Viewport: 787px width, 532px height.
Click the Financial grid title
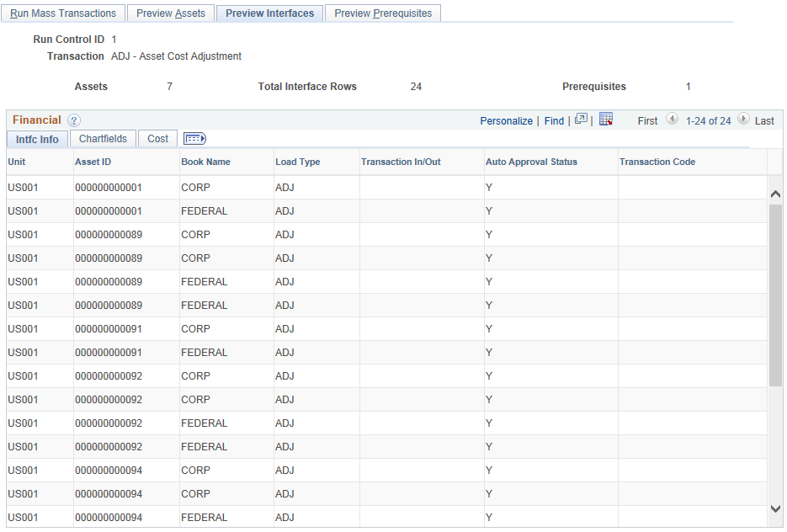37,120
